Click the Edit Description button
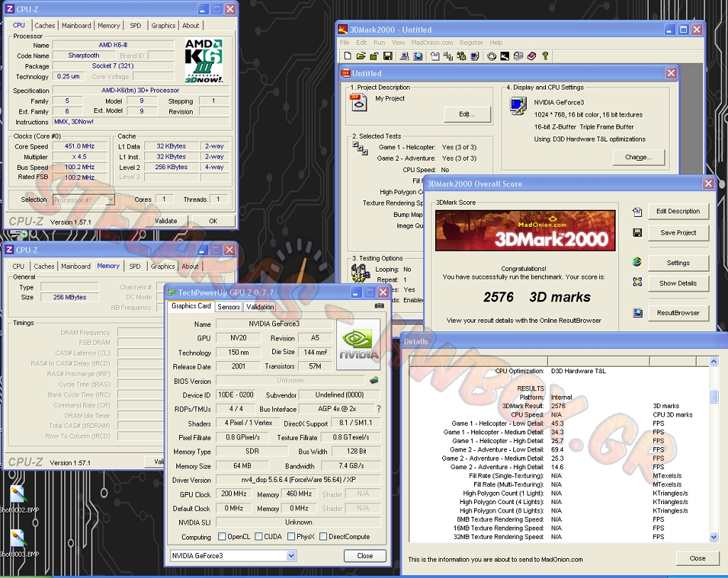728x578 pixels. tap(678, 211)
